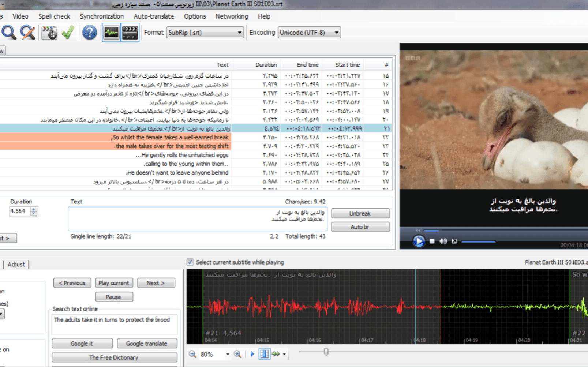The image size is (588, 367).
Task: Decrease duration with the down stepper arrow
Action: coord(34,213)
